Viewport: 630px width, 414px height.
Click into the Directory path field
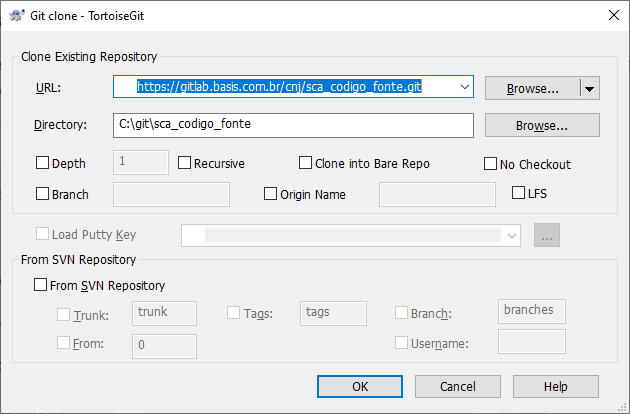pos(291,125)
